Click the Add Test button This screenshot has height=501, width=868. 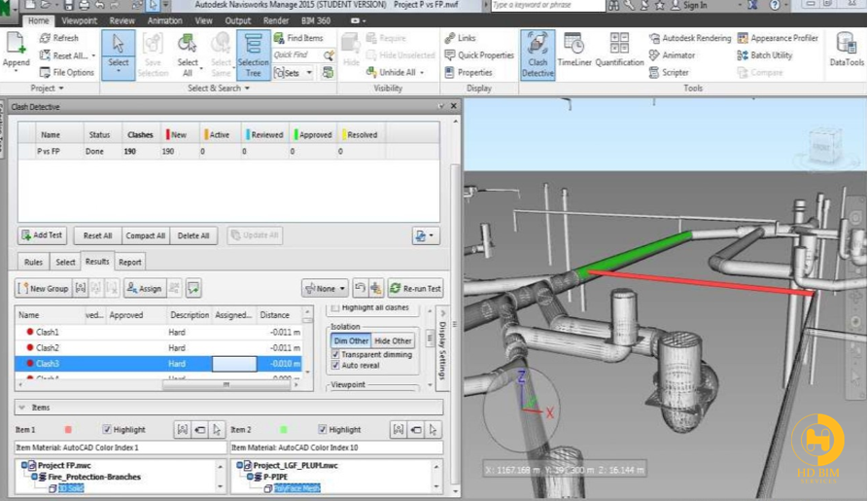[x=42, y=235]
